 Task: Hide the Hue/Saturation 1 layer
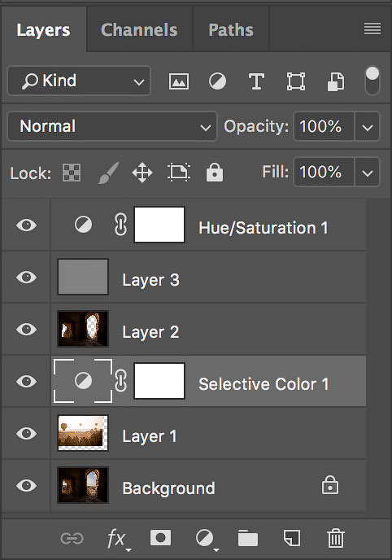point(26,225)
